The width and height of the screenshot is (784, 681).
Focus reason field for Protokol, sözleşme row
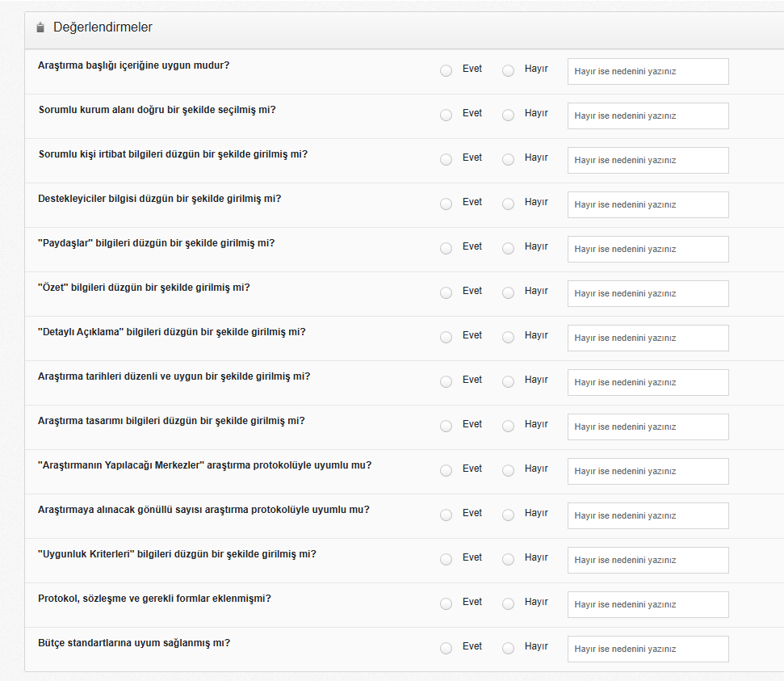(648, 604)
